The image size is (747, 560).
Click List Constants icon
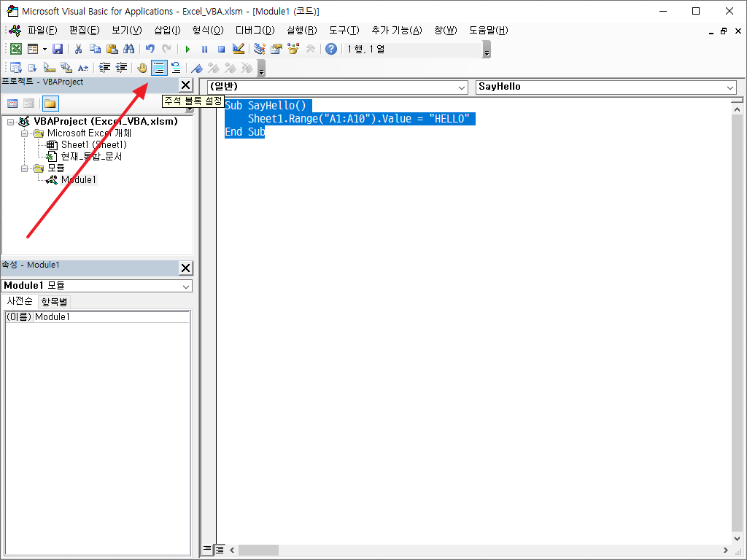32,68
